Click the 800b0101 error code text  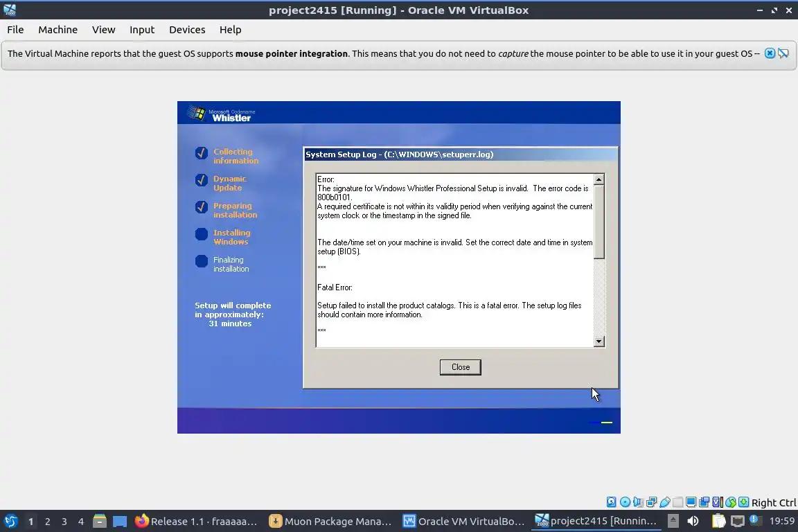pyautogui.click(x=335, y=197)
